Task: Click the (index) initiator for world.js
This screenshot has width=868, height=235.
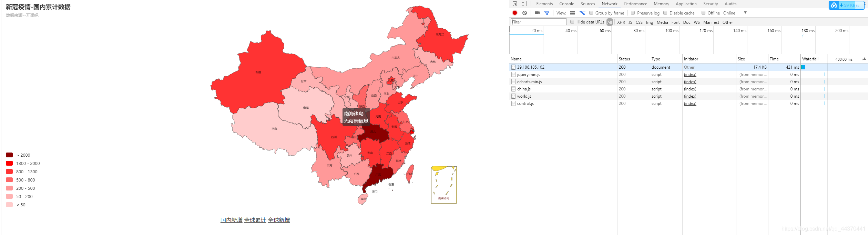Action: (690, 96)
